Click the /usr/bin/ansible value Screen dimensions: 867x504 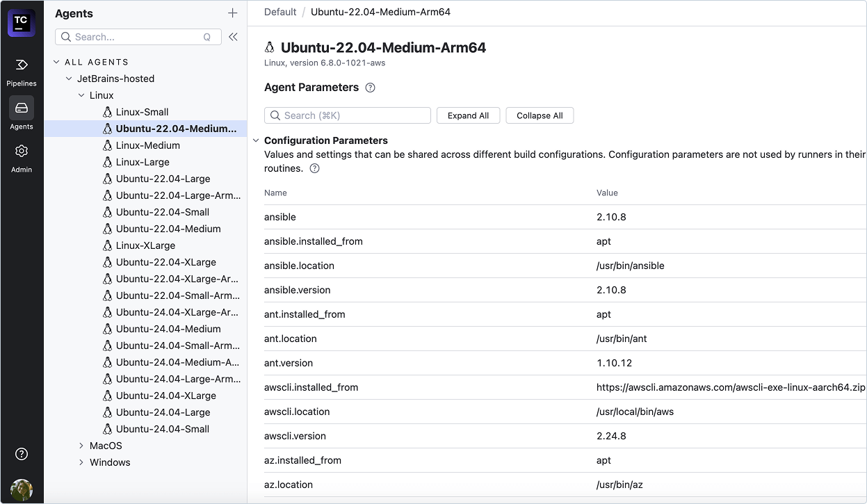(x=631, y=266)
